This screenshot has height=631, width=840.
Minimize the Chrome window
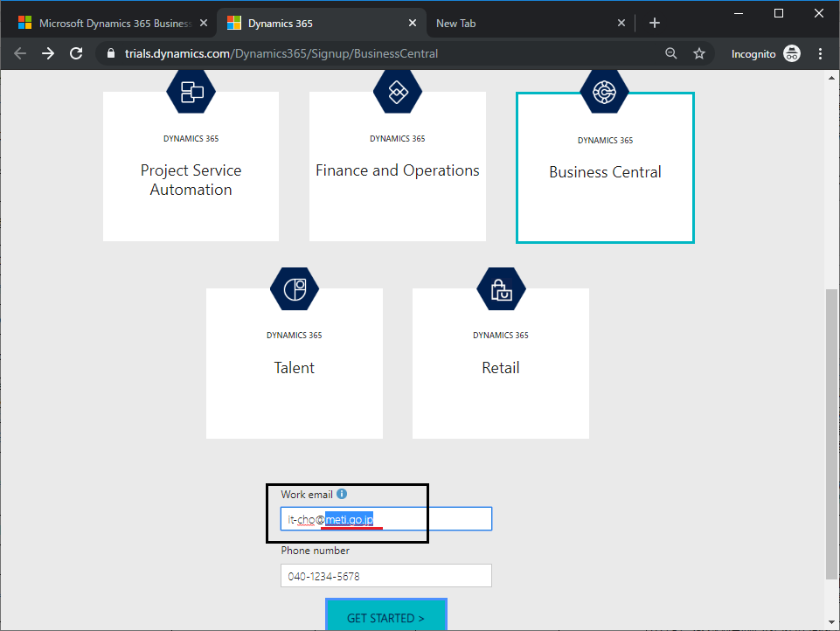tap(739, 13)
